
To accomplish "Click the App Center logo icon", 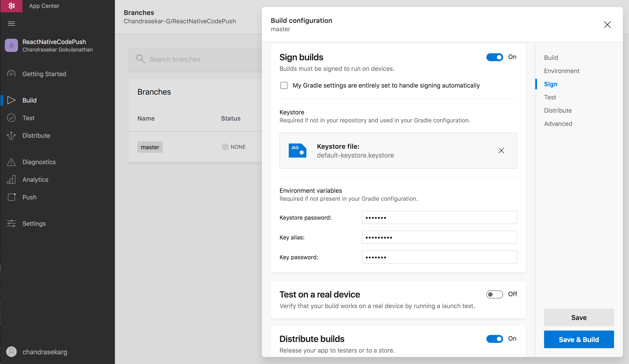I will (x=11, y=6).
